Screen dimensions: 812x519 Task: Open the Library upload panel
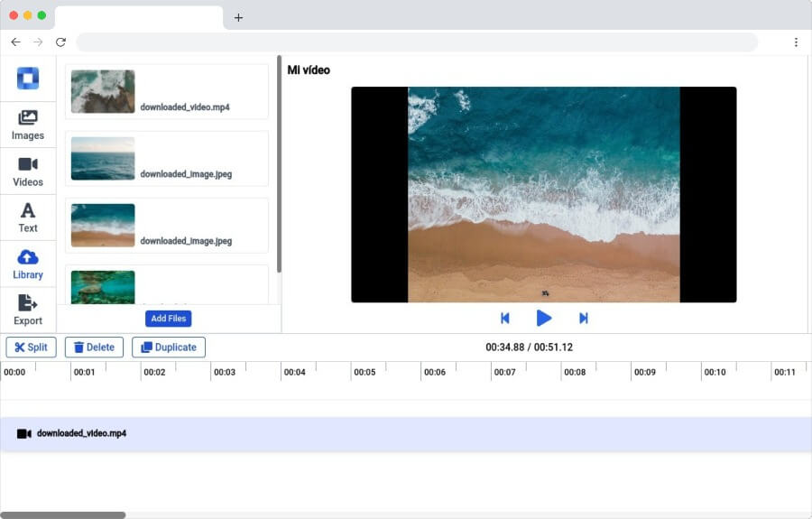pyautogui.click(x=28, y=264)
